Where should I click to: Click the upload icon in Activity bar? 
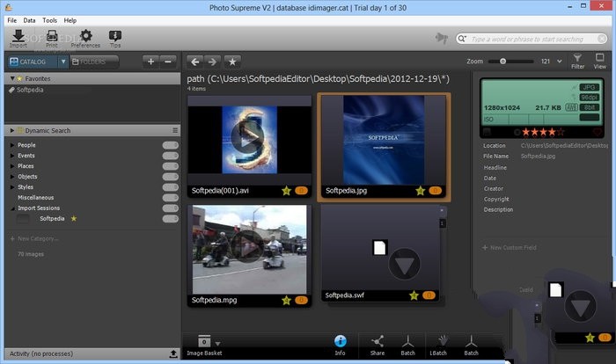[173, 353]
